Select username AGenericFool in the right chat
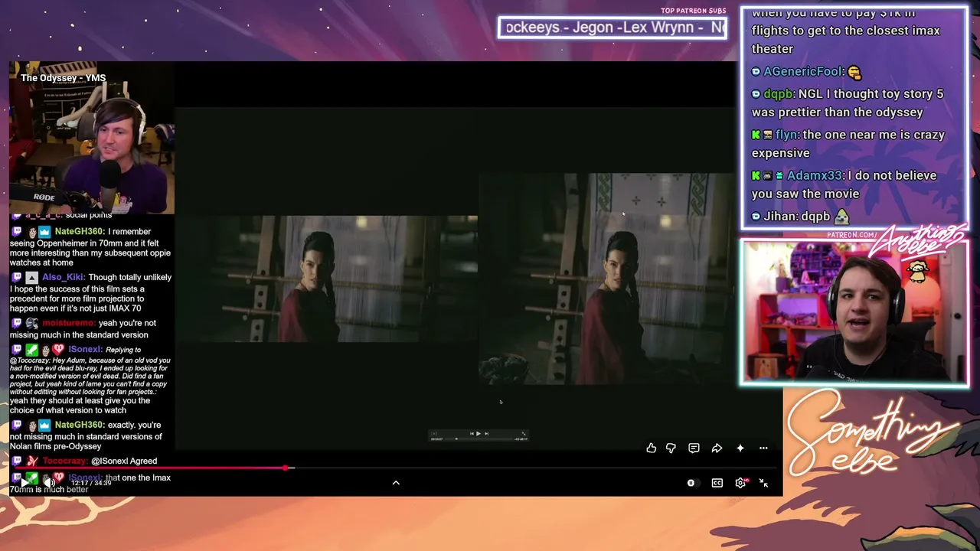980x551 pixels. [802, 71]
